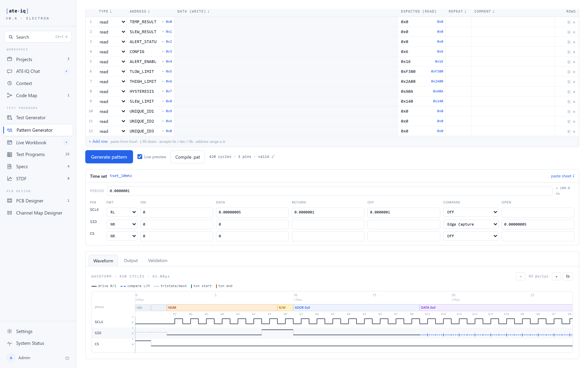The image size is (588, 368).
Task: Open System Status menu item
Action: [38, 343]
